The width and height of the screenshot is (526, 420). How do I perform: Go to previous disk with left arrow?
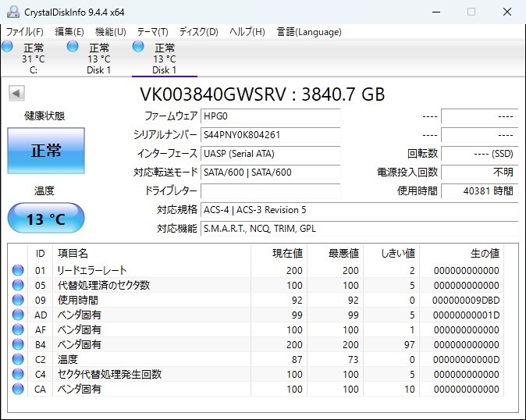coord(16,93)
